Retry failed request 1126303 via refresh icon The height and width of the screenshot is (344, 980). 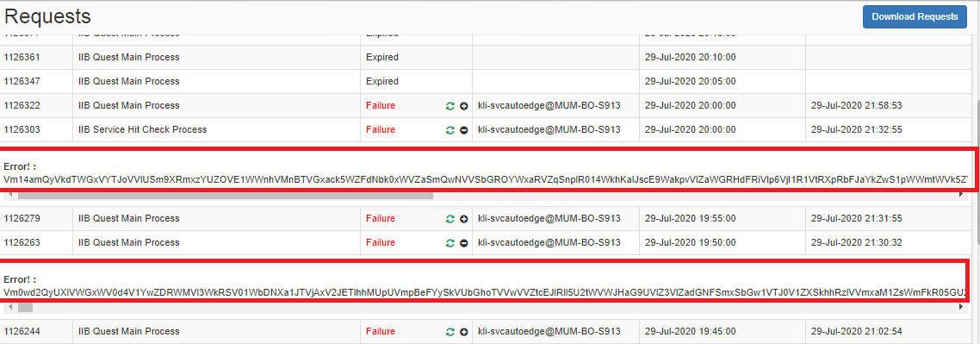point(450,130)
